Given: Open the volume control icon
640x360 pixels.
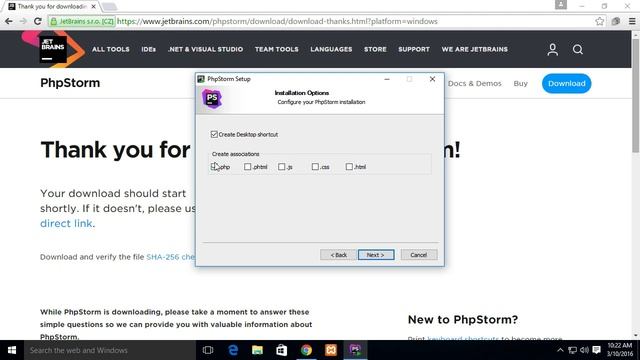Looking at the screenshot, I should point(584,350).
